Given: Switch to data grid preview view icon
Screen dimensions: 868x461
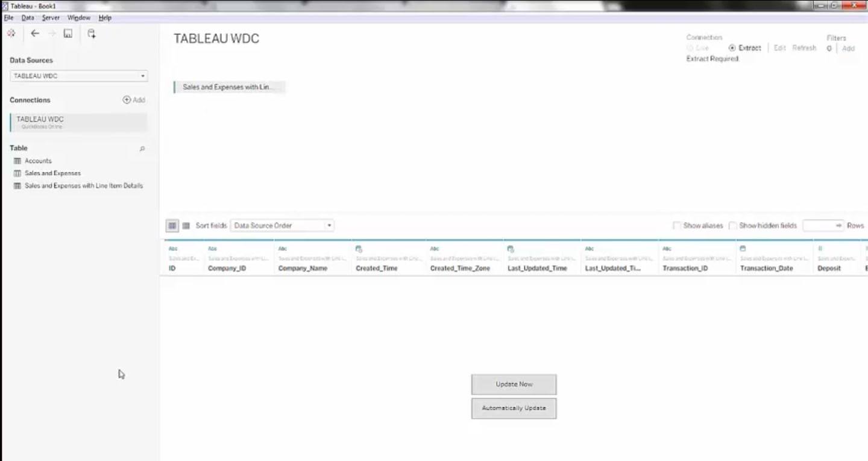Looking at the screenshot, I should [x=172, y=226].
